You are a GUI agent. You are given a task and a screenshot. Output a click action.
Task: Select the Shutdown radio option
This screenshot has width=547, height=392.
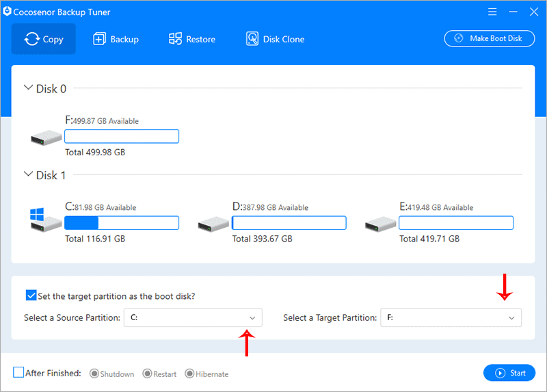point(94,374)
